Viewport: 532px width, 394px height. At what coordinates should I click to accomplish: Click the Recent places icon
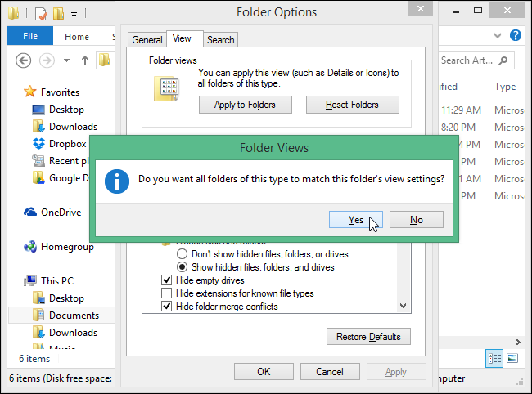click(x=38, y=160)
